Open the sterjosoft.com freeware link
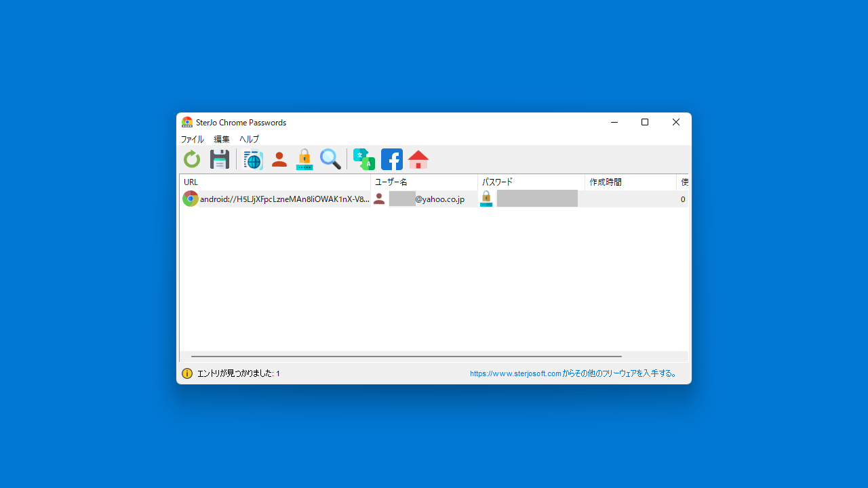 click(574, 373)
